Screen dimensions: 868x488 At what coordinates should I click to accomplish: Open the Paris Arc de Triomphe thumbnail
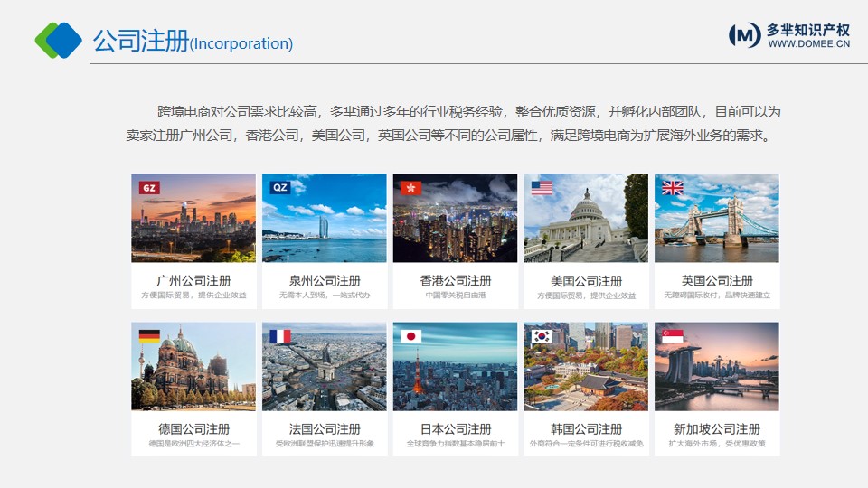[x=325, y=366]
